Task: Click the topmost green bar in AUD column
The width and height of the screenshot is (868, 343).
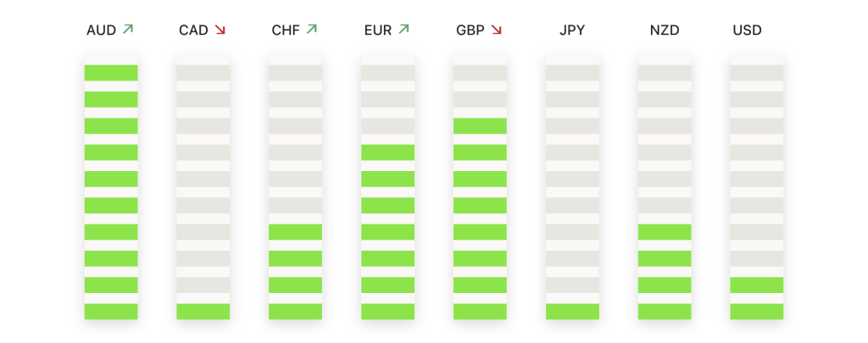Action: coord(111,73)
